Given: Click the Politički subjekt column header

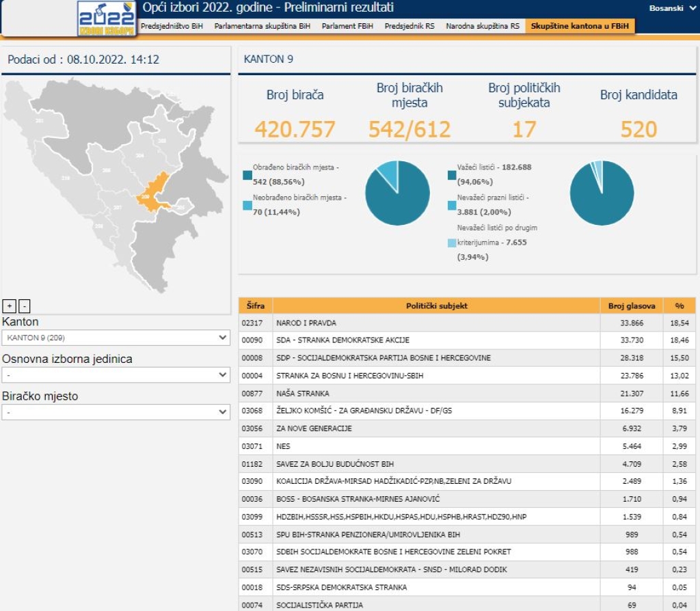Looking at the screenshot, I should coord(436,306).
